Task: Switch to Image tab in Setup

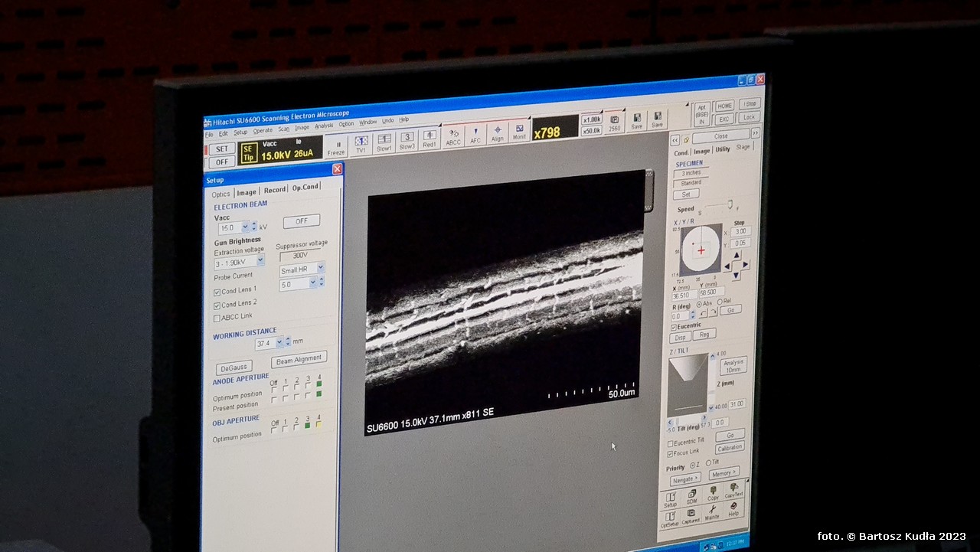Action: click(246, 192)
